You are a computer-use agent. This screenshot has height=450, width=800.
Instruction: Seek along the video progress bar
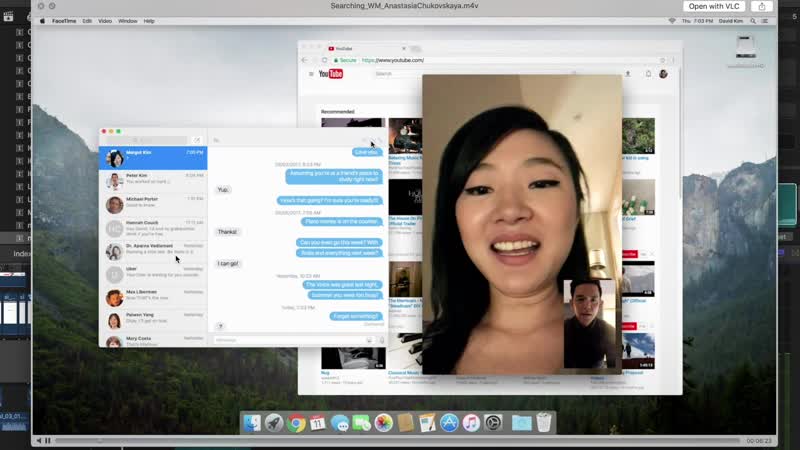[x=397, y=440]
